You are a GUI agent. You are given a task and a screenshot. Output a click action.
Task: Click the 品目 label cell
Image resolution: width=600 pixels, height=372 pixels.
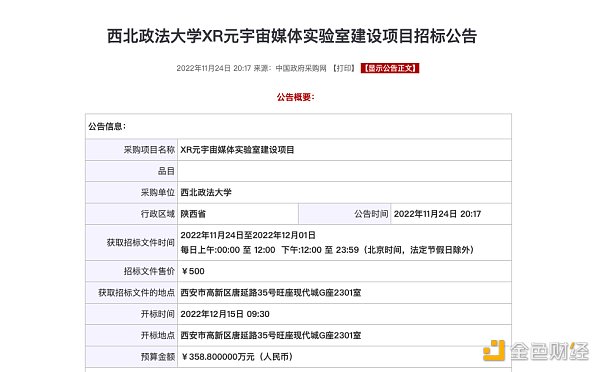click(x=132, y=171)
